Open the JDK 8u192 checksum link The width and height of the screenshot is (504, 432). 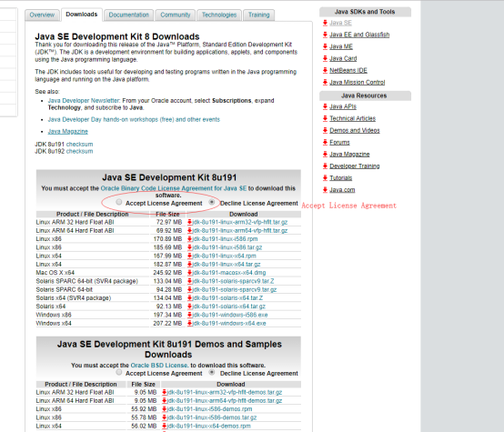79,151
